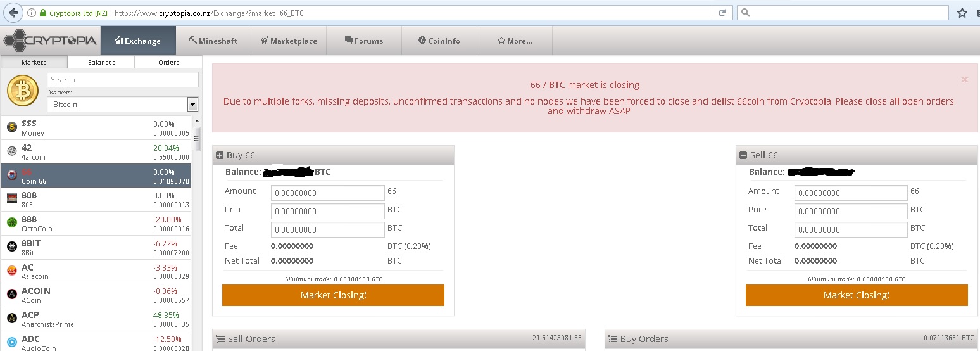980x351 pixels.
Task: Focus the Sell Total field
Action: pos(851,229)
